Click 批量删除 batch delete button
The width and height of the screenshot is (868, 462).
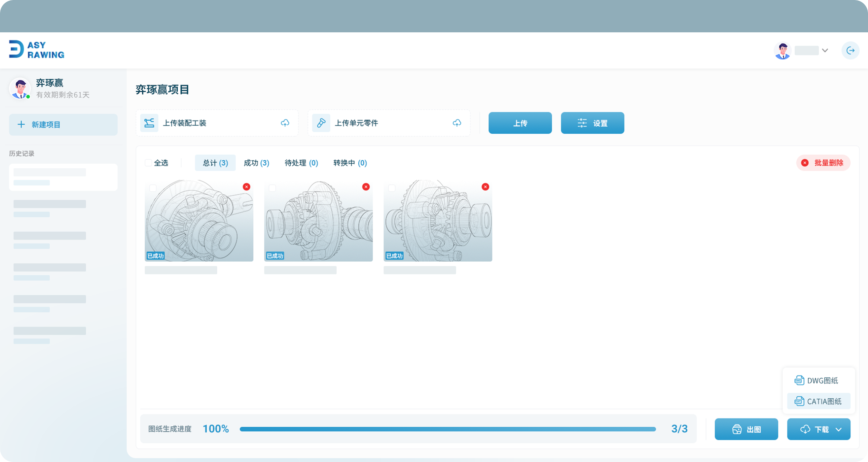823,163
